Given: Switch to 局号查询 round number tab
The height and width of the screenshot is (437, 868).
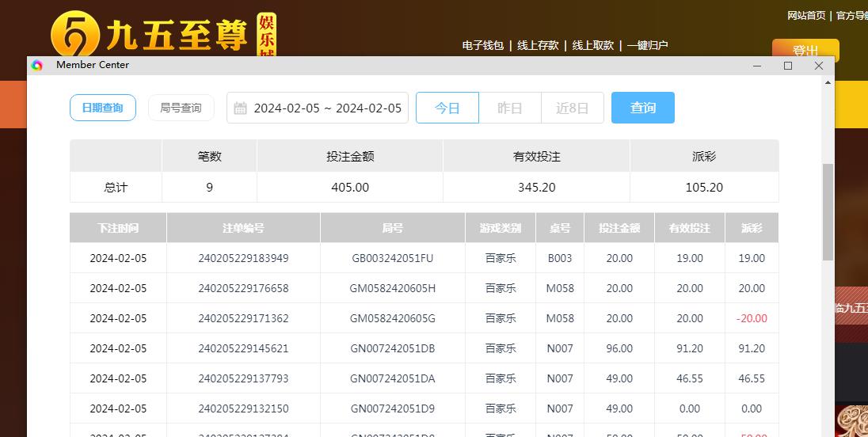Looking at the screenshot, I should pos(181,108).
